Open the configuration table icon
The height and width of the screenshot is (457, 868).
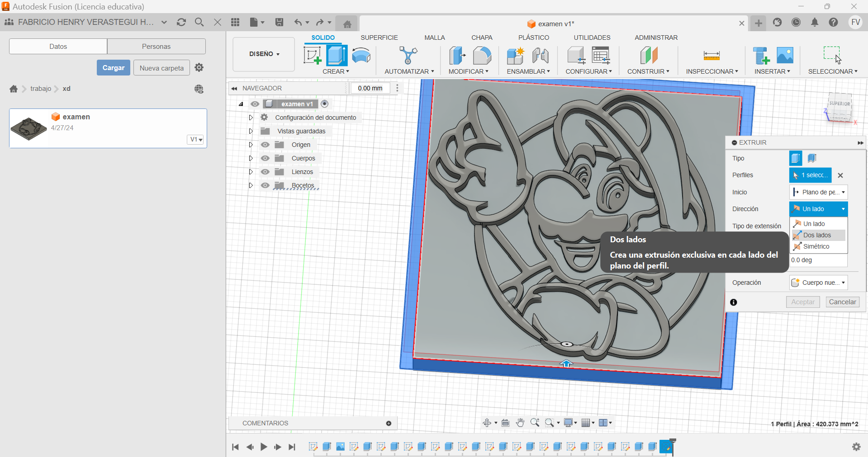pos(601,56)
